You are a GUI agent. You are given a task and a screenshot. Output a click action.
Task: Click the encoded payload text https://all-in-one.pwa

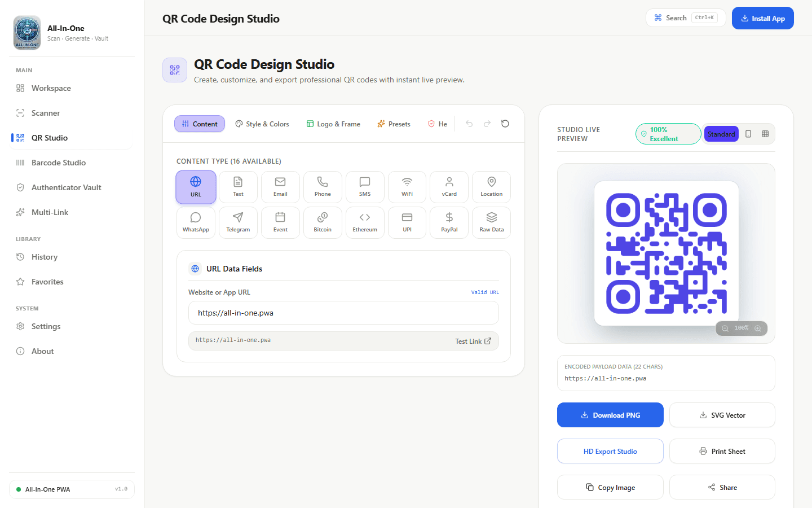pos(606,378)
